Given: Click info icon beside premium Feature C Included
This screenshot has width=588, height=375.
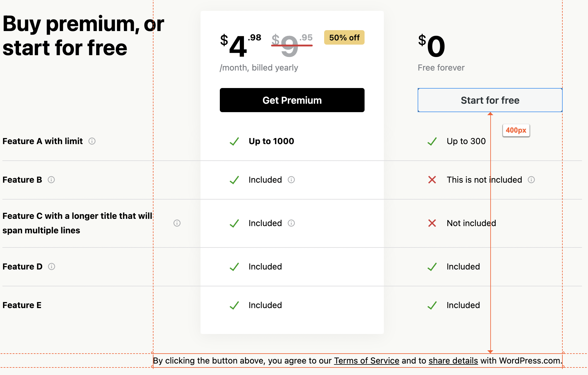Looking at the screenshot, I should pyautogui.click(x=291, y=223).
